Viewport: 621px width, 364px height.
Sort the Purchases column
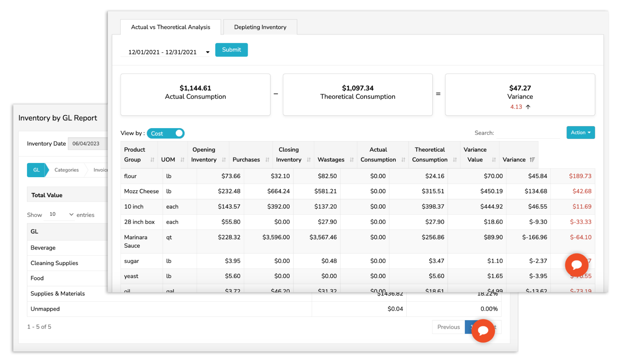pyautogui.click(x=268, y=160)
